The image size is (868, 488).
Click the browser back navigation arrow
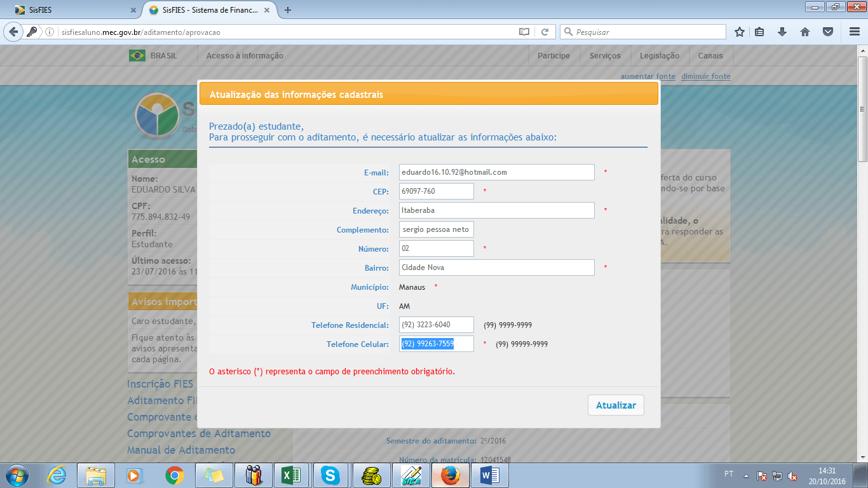pos(13,30)
